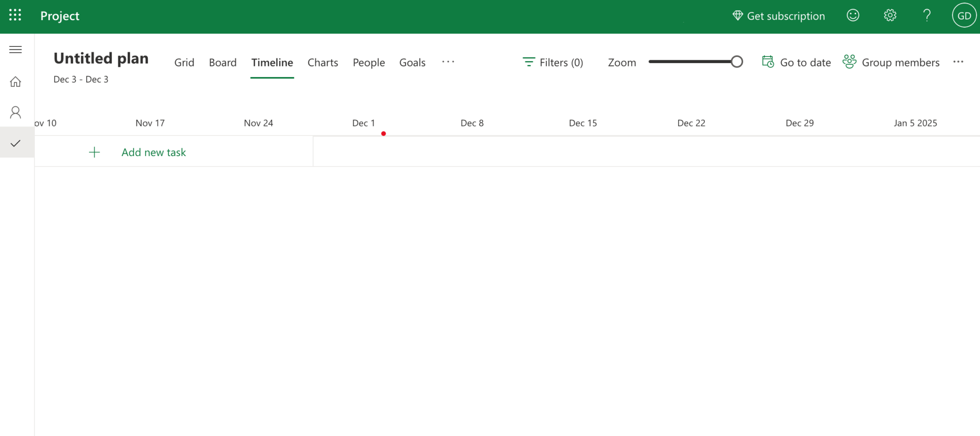Expand more view options with ellipsis

(x=448, y=62)
